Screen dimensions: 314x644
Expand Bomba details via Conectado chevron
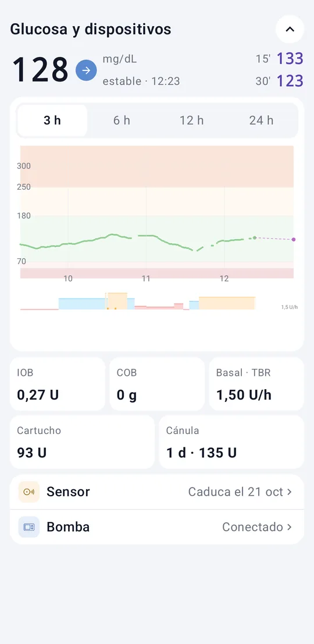(290, 527)
